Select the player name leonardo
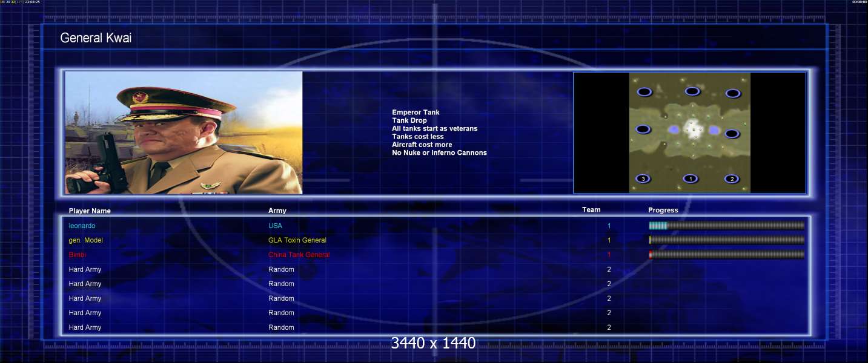868x363 pixels. click(82, 226)
